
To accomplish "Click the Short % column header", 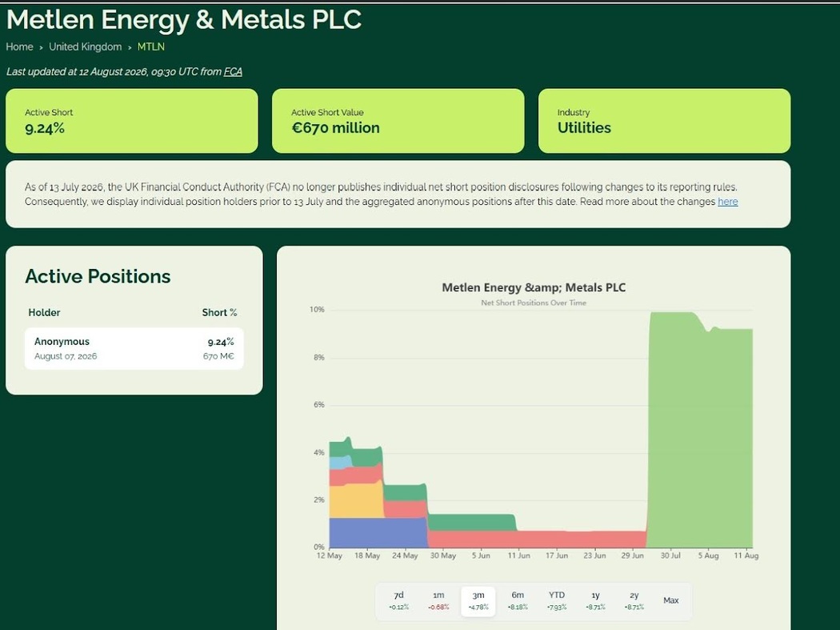I will [x=219, y=312].
